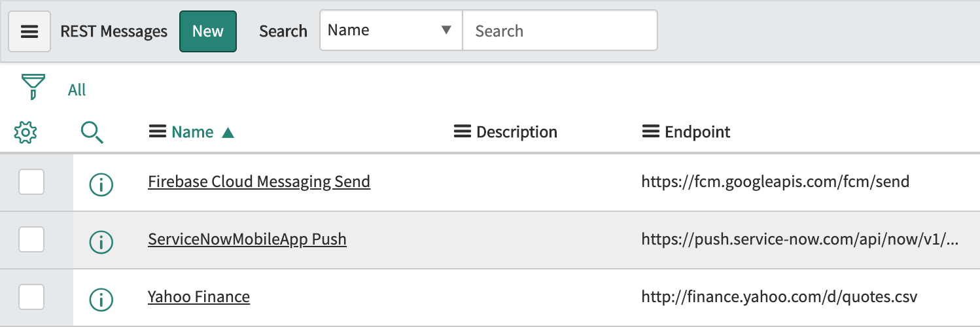Open personalize list gear icon
The width and height of the screenshot is (980, 327).
[26, 133]
